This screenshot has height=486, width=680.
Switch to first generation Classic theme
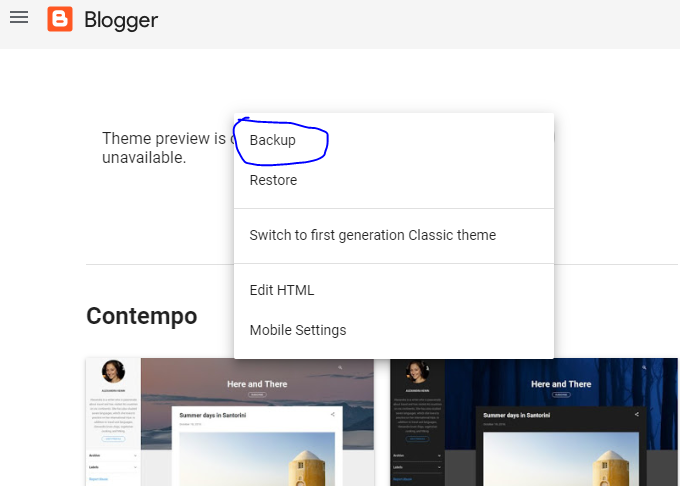394,235
